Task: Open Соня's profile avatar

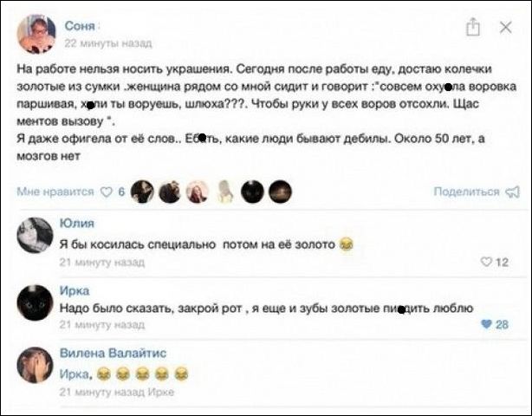Action: point(36,34)
